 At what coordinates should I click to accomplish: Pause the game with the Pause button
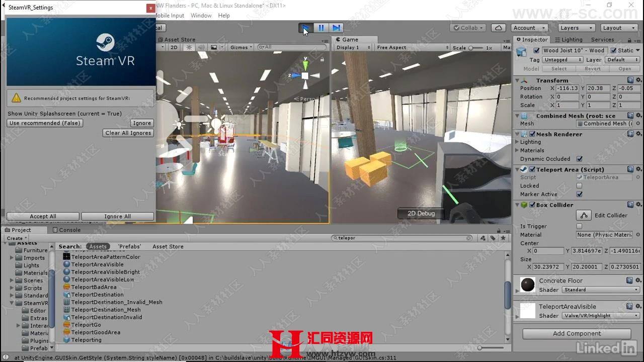(x=321, y=28)
